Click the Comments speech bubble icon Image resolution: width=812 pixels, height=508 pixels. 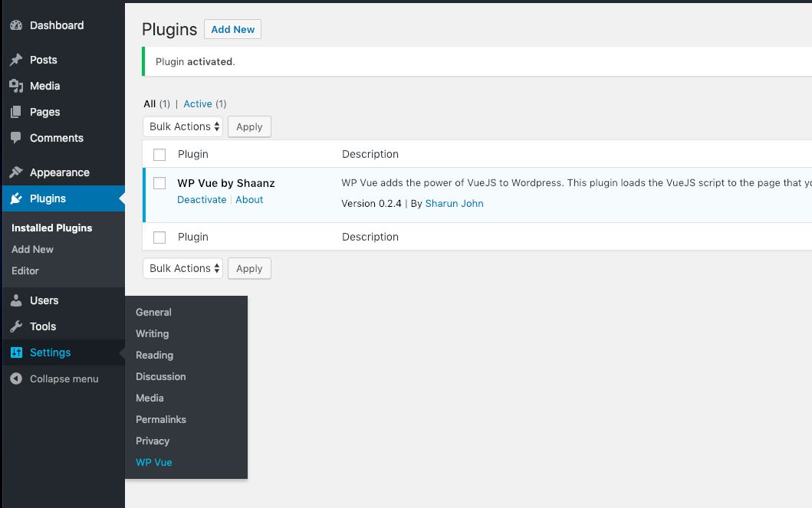click(16, 138)
